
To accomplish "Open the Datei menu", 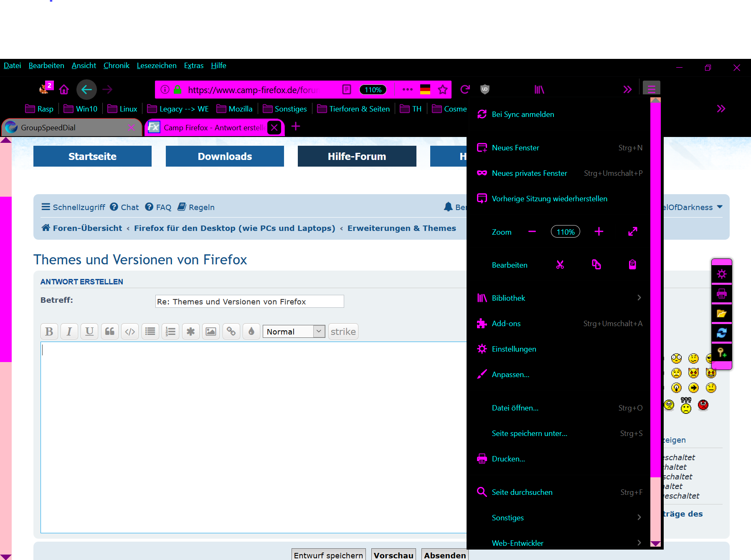I will pos(13,66).
